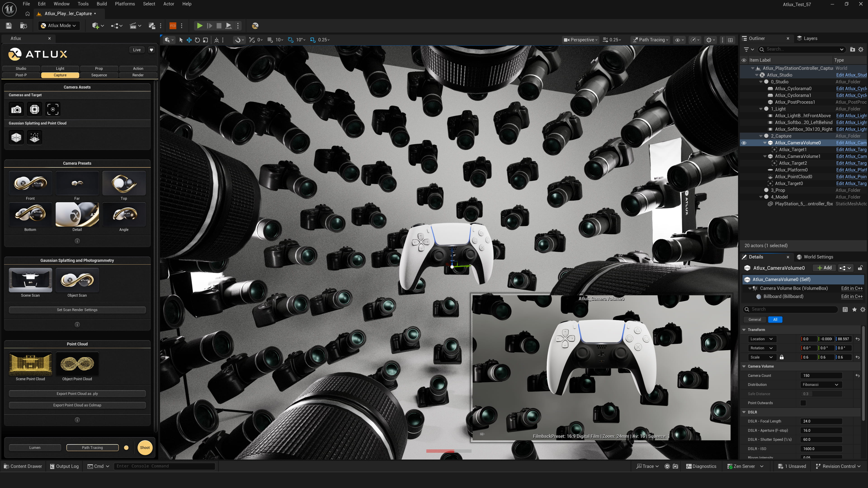
Task: Activate the Move tool in the viewport toolbar
Action: (189, 40)
